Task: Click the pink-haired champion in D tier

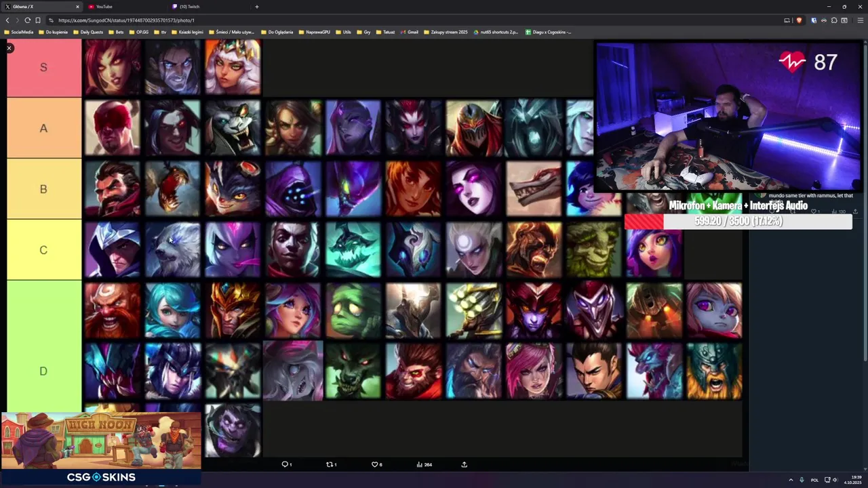Action: (x=534, y=371)
